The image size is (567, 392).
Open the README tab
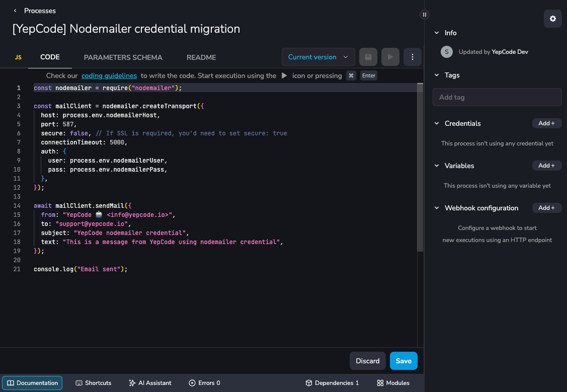(201, 57)
